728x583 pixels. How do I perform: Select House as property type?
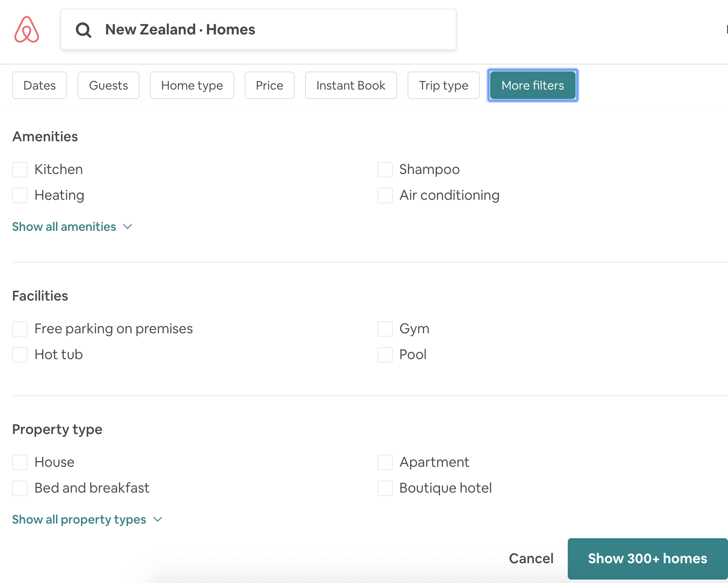[x=20, y=462]
